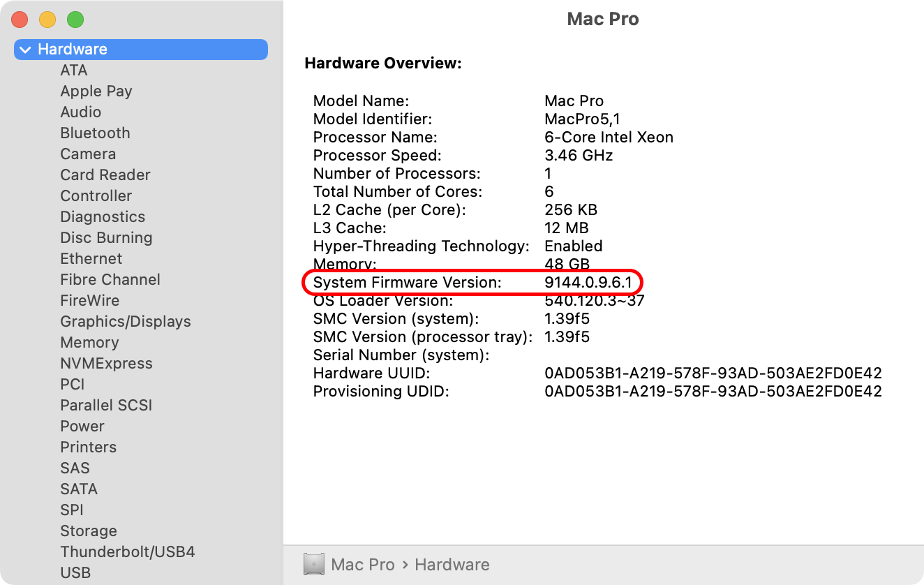The image size is (924, 585).
Task: Click the 12 MB L3 cache value
Action: tap(567, 228)
